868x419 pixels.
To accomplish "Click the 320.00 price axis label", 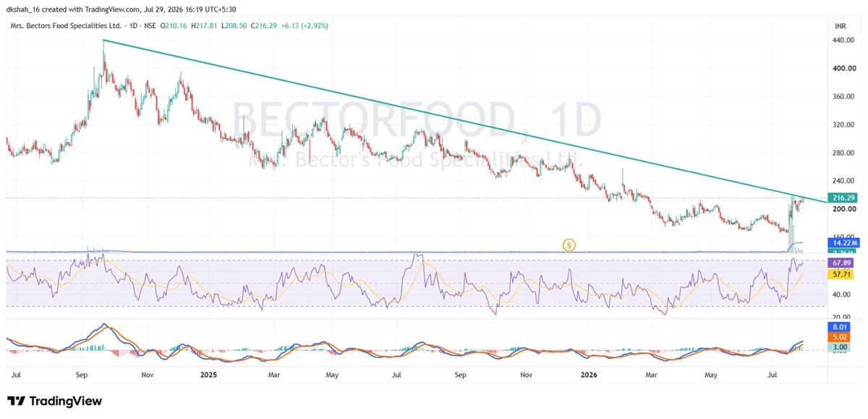I will [843, 125].
